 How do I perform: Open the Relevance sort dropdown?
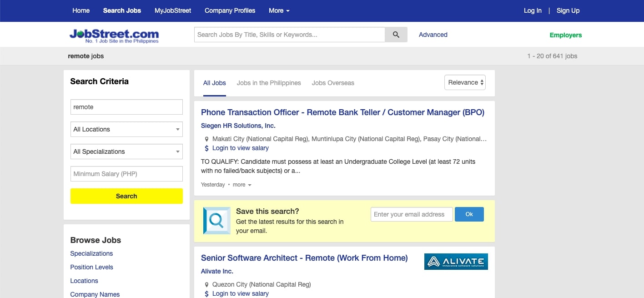click(x=465, y=82)
